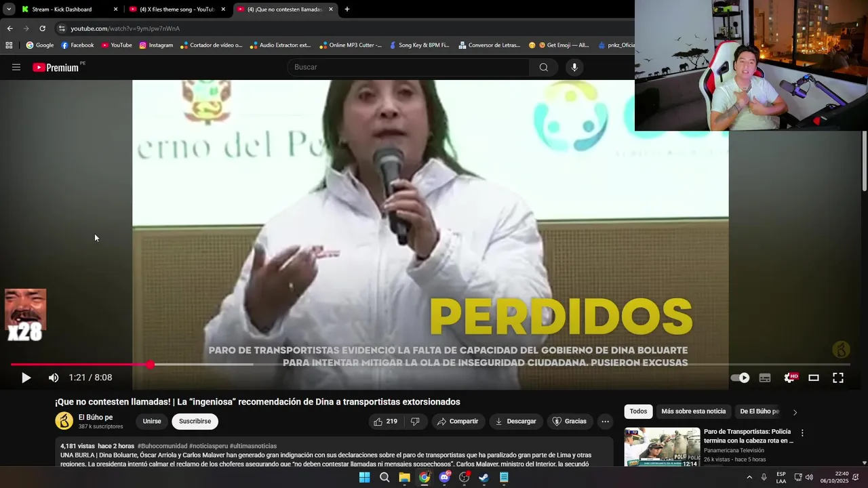
Task: Open Cortador de vídeo bookmark
Action: pyautogui.click(x=211, y=45)
